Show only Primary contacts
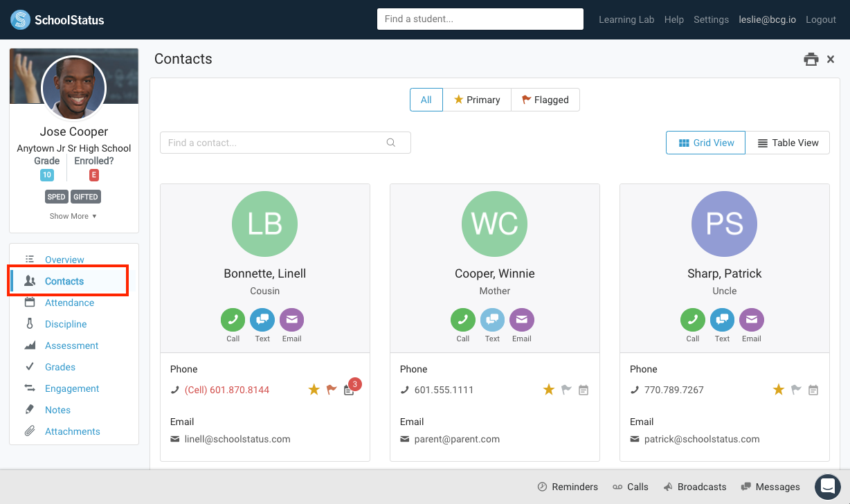Screen dimensions: 850x504 (x=477, y=100)
